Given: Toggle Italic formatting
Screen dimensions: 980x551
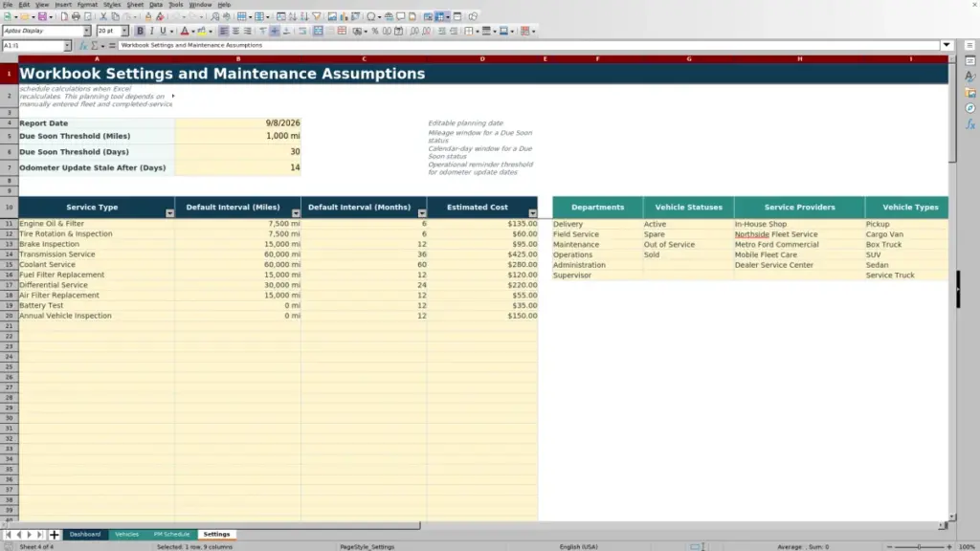Looking at the screenshot, I should coord(151,32).
